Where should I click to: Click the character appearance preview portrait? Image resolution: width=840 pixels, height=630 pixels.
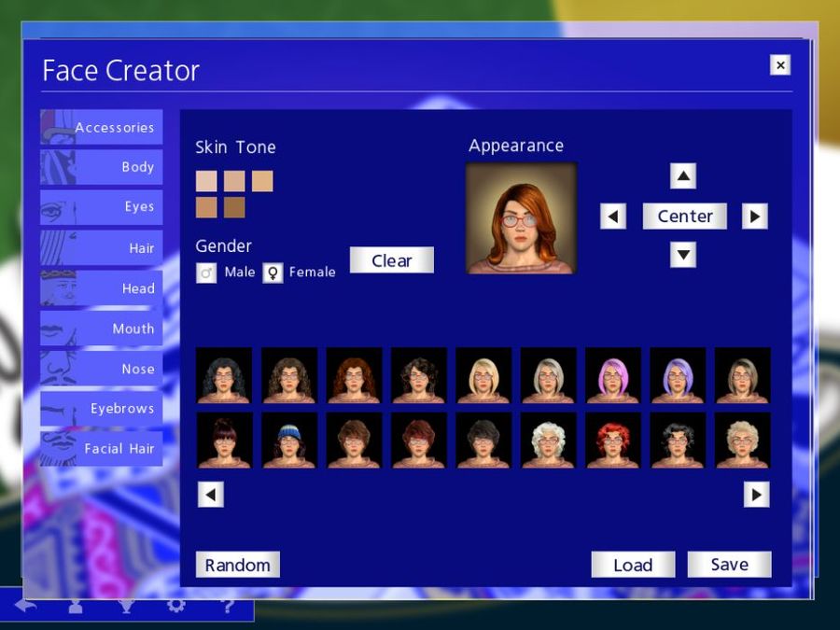tap(521, 218)
